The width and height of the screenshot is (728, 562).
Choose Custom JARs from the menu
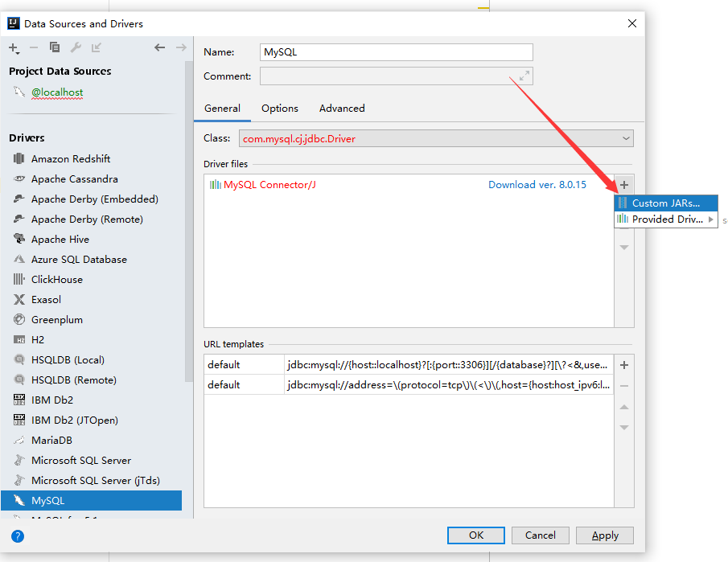[x=665, y=202]
